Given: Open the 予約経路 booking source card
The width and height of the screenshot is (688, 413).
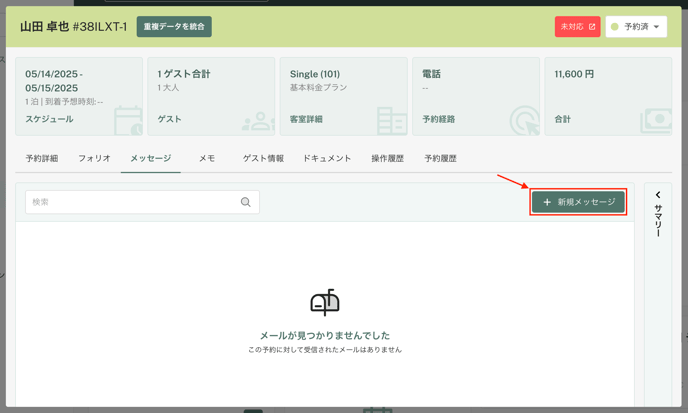Looking at the screenshot, I should [476, 97].
